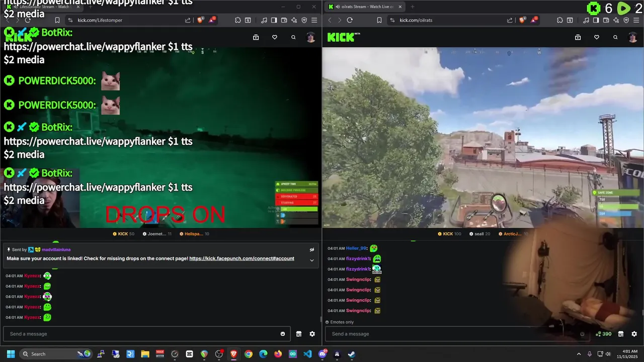Click 390 channel points in oilrats chat
This screenshot has height=362, width=644.
pos(603,334)
